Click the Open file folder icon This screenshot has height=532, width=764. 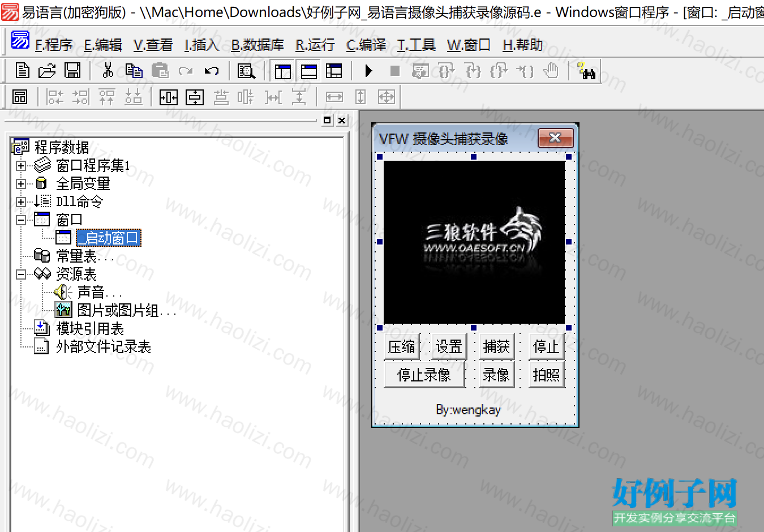pos(47,71)
